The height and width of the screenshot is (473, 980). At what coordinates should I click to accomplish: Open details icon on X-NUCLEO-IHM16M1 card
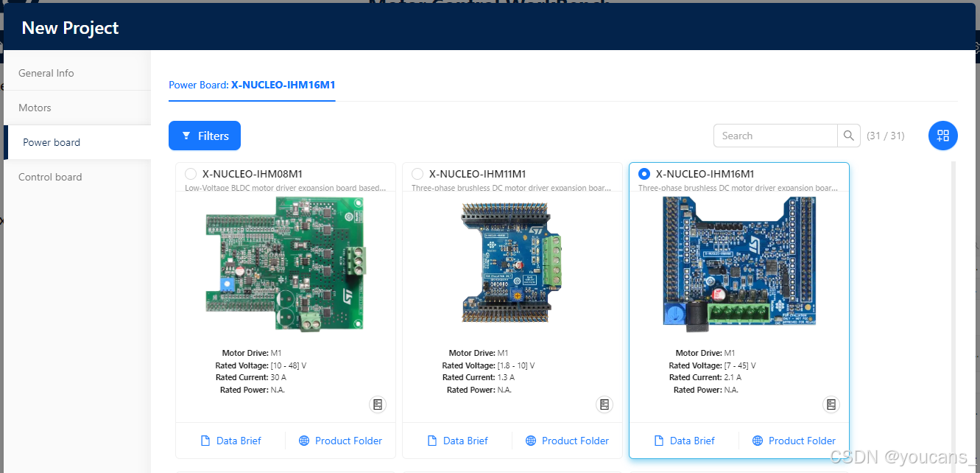[831, 404]
